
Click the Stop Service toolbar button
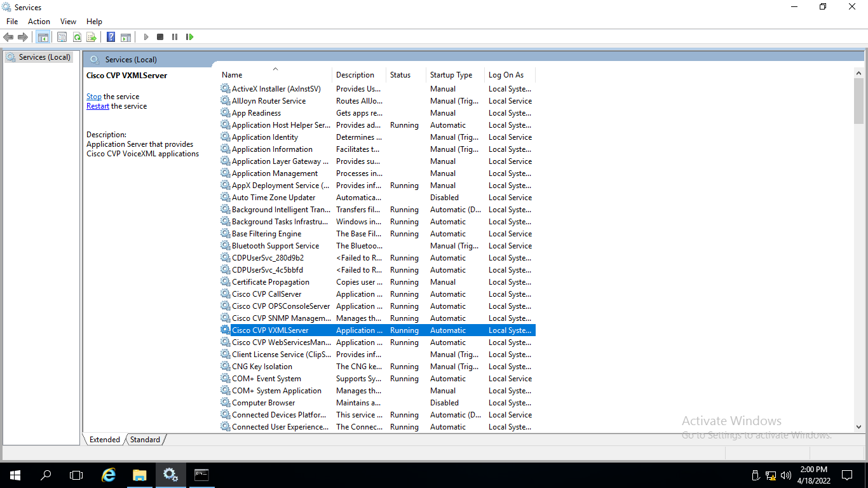tap(160, 37)
